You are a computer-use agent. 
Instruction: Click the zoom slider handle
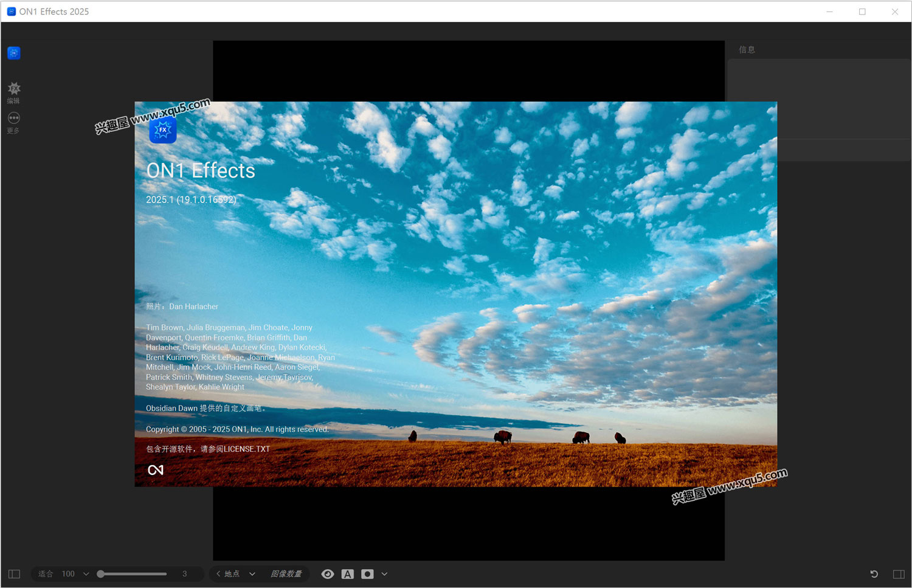click(101, 574)
